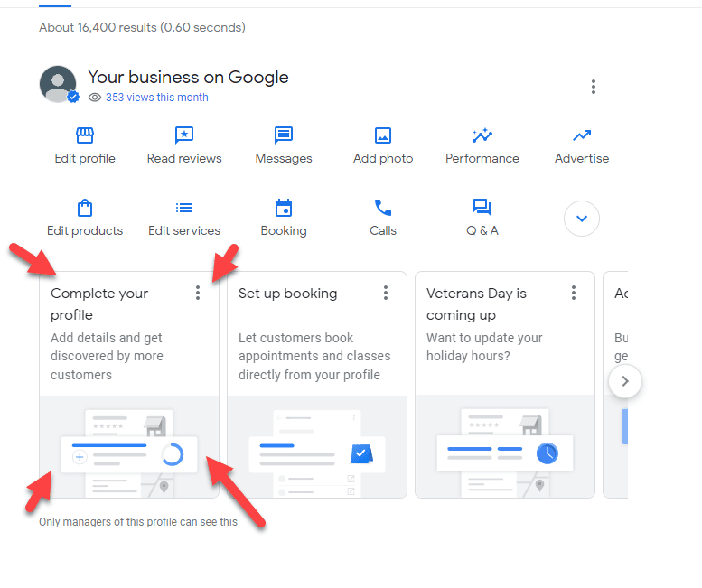Open Read reviews star icon

coord(184,135)
